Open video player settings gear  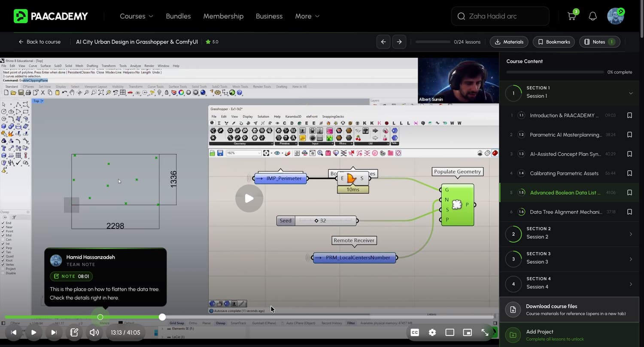pyautogui.click(x=432, y=332)
